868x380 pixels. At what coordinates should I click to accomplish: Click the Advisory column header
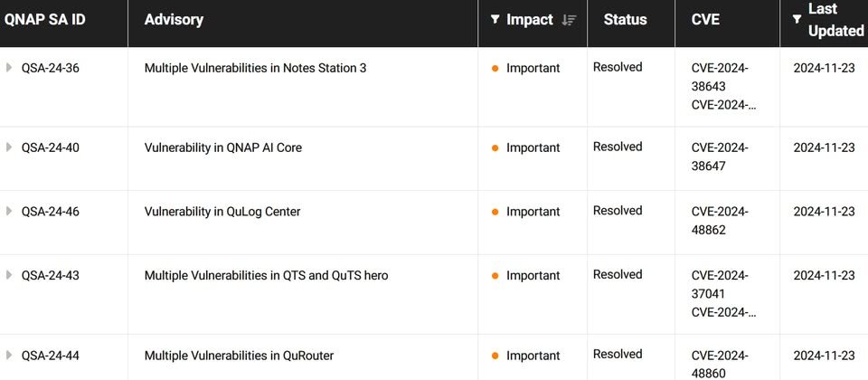click(x=174, y=20)
